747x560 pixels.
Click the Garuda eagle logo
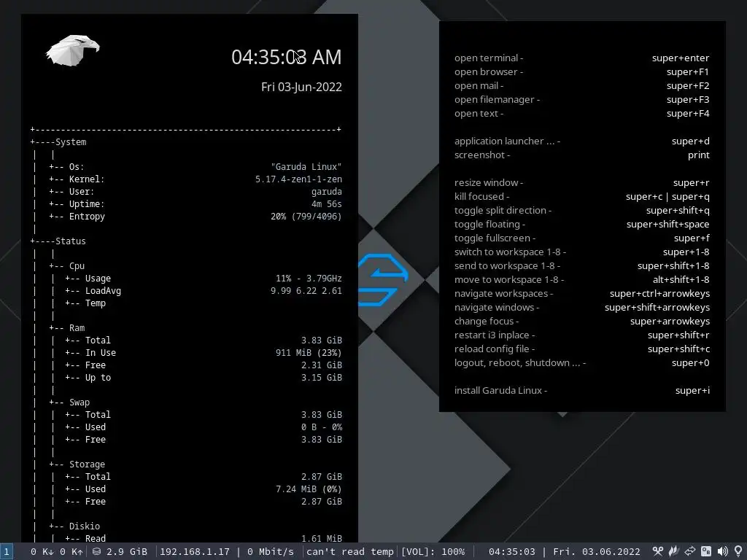point(72,50)
